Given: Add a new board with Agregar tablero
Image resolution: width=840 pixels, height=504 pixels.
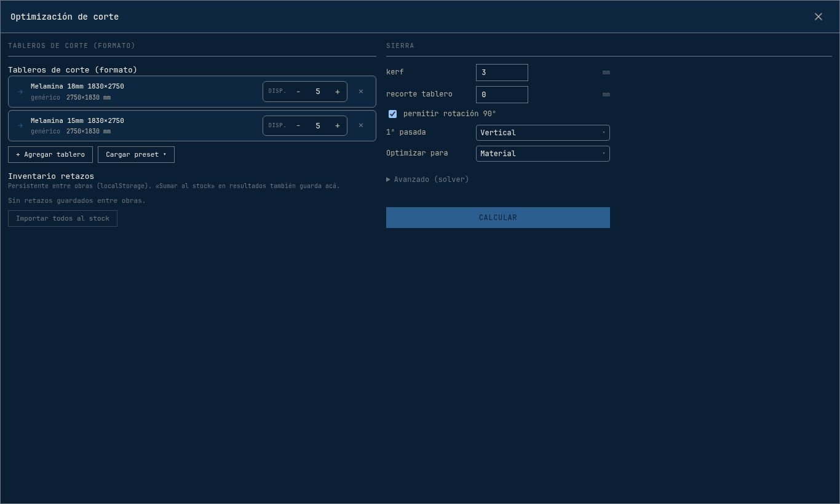Looking at the screenshot, I should (50, 154).
